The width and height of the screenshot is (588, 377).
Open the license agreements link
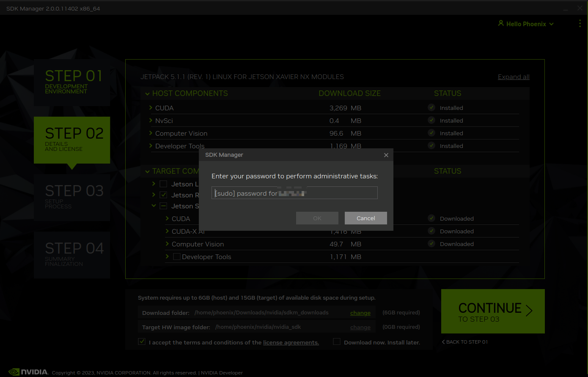click(x=291, y=342)
